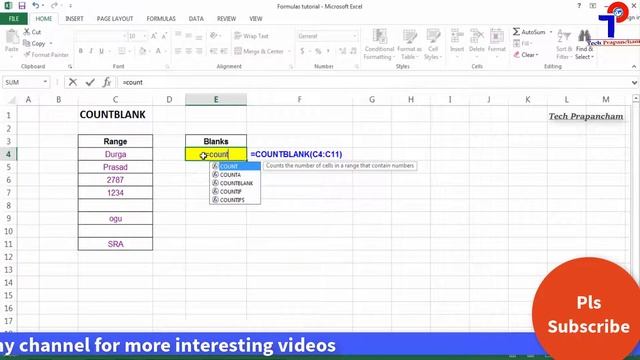Click cell containing Durga
Screen dimensions: 640x360
(116, 154)
